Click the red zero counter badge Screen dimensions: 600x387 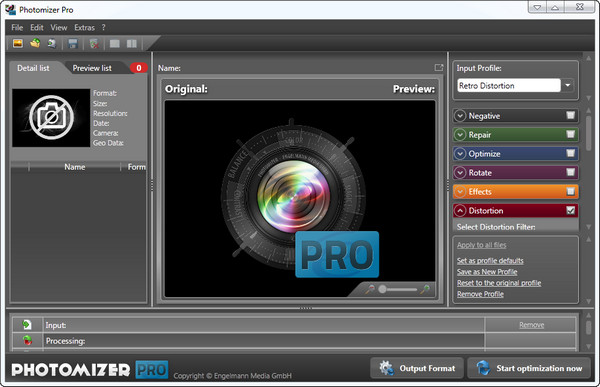pyautogui.click(x=139, y=68)
